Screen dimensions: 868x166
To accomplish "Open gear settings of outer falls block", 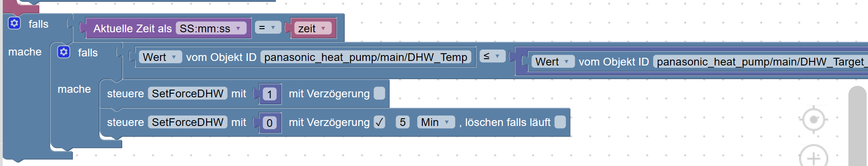I will (15, 23).
